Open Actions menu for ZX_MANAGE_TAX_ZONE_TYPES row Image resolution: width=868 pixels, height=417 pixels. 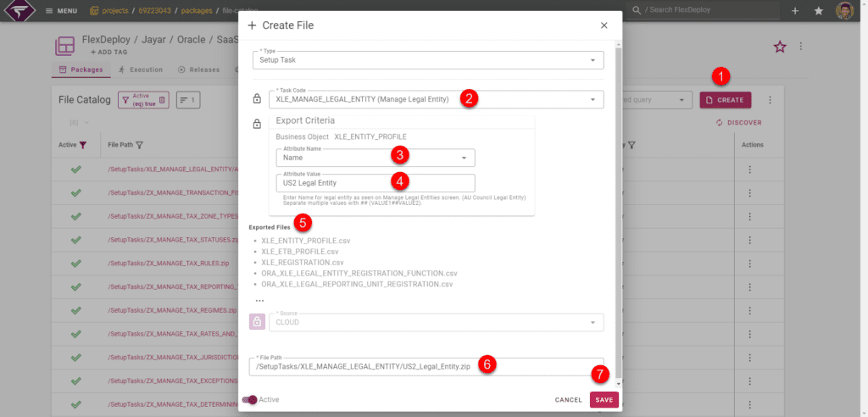click(750, 216)
